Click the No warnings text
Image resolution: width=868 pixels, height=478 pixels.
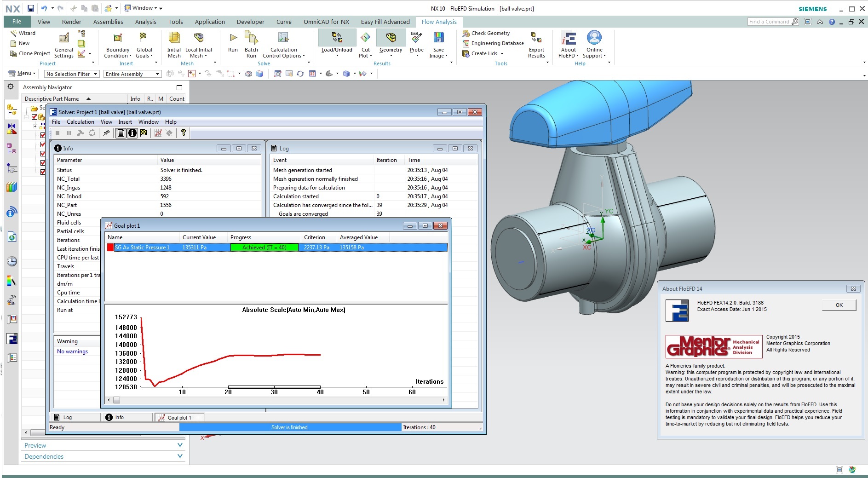tap(72, 351)
